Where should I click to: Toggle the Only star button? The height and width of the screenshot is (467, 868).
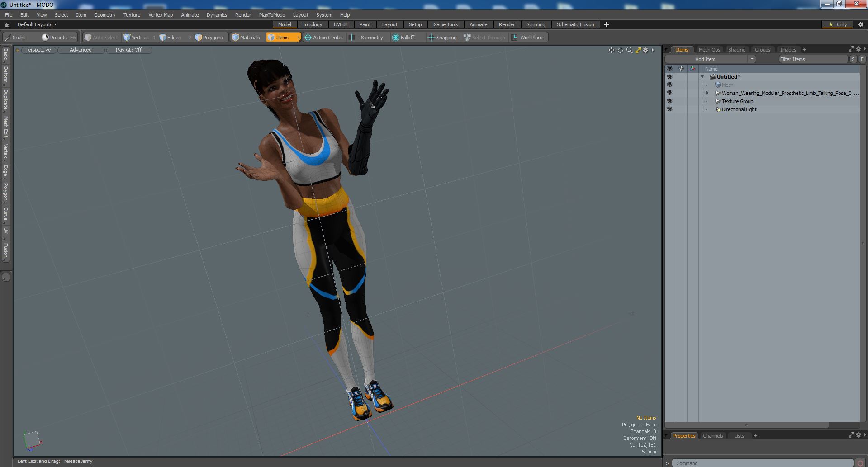pos(838,24)
